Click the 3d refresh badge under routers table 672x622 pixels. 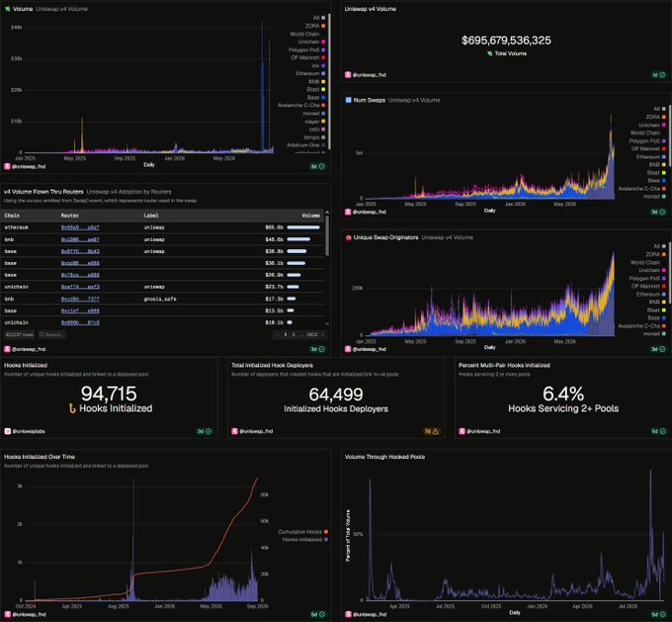point(317,349)
